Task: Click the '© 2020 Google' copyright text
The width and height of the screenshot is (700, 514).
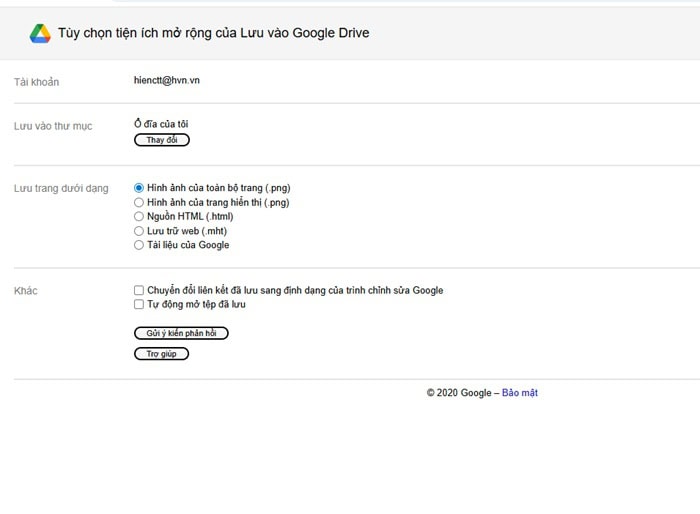Action: (459, 393)
